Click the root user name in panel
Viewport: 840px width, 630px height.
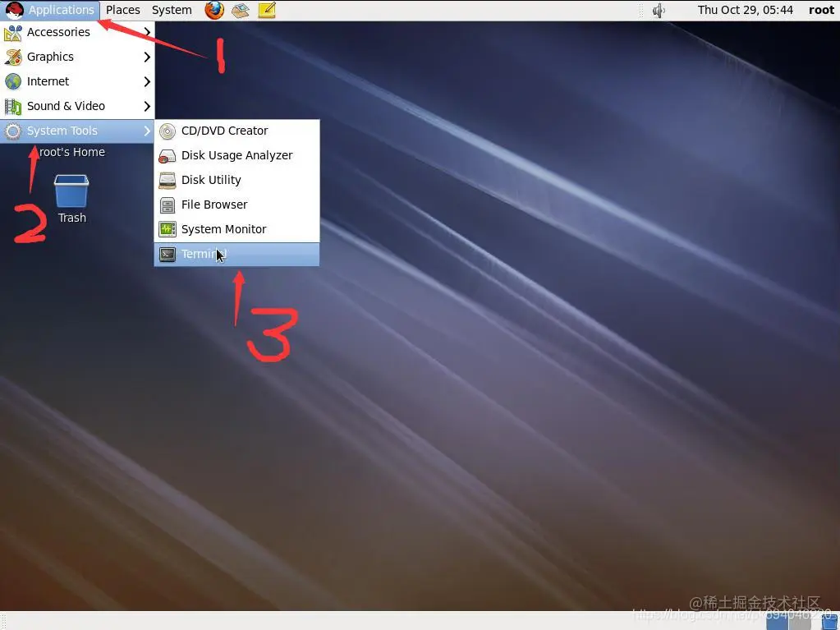coord(821,10)
